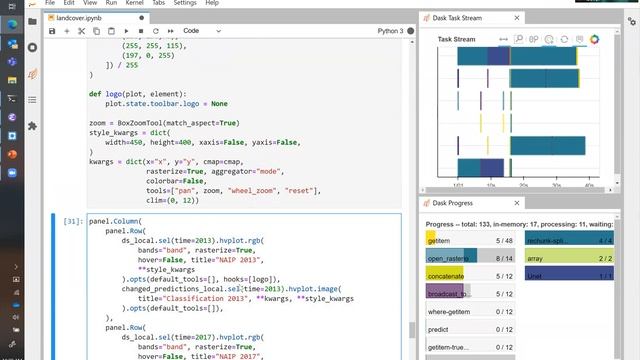Click the where-getitem progress row
Screen dimensions: 640x360
470,309
